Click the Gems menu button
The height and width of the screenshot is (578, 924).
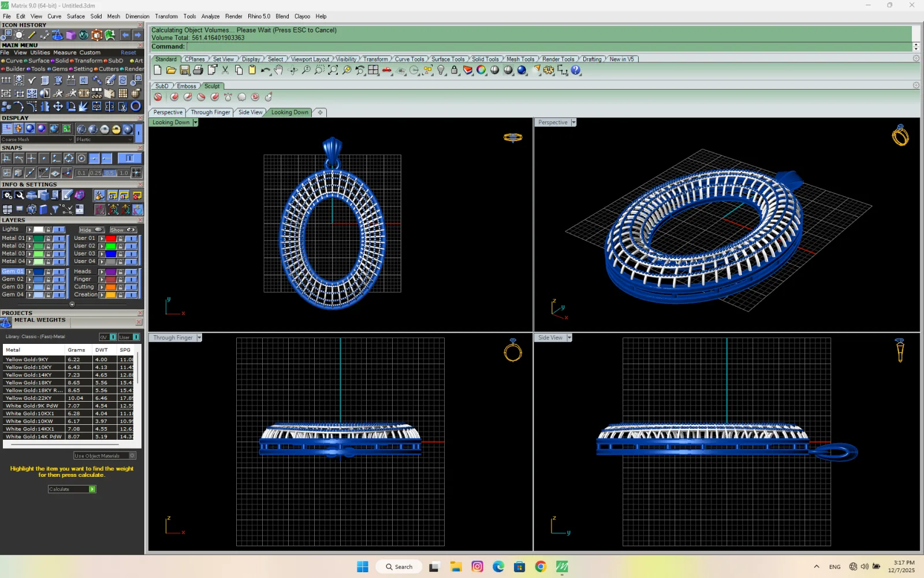[58, 69]
